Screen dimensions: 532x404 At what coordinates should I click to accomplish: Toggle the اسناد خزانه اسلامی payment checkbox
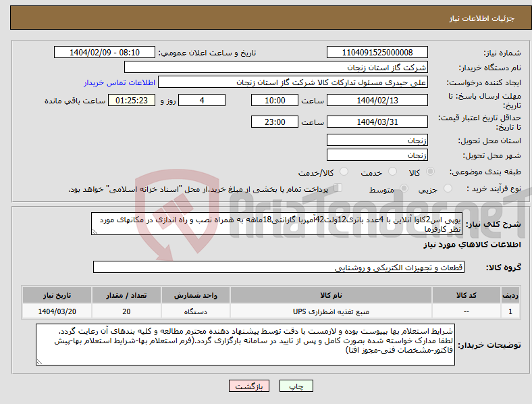[x=338, y=188]
